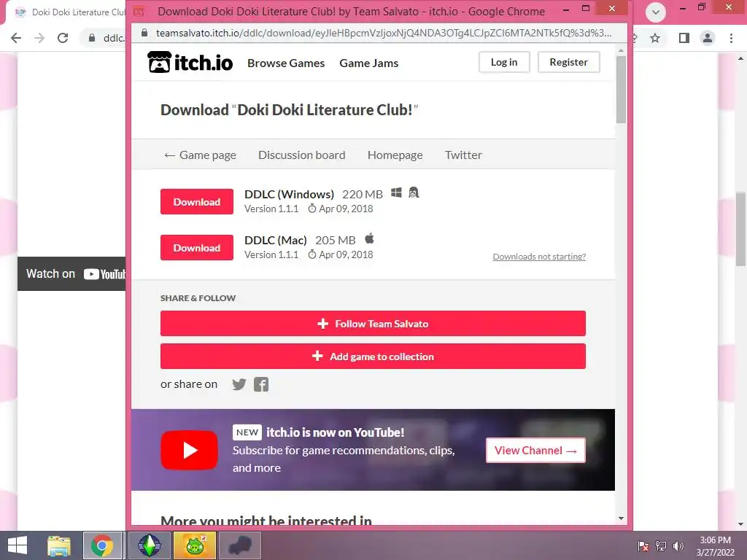Click the Register button
The width and height of the screenshot is (747, 560).
(x=568, y=62)
